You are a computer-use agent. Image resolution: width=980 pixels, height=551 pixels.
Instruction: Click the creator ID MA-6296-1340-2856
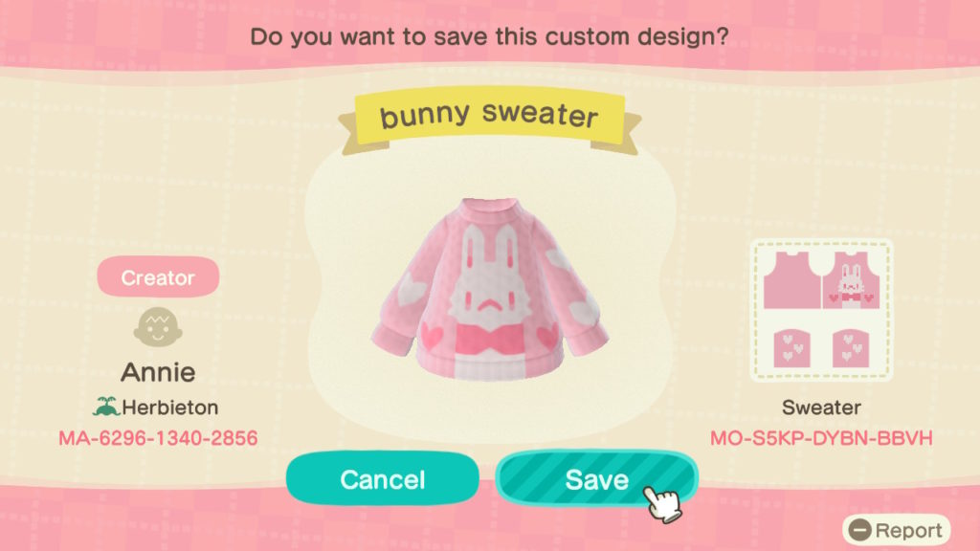pos(158,438)
